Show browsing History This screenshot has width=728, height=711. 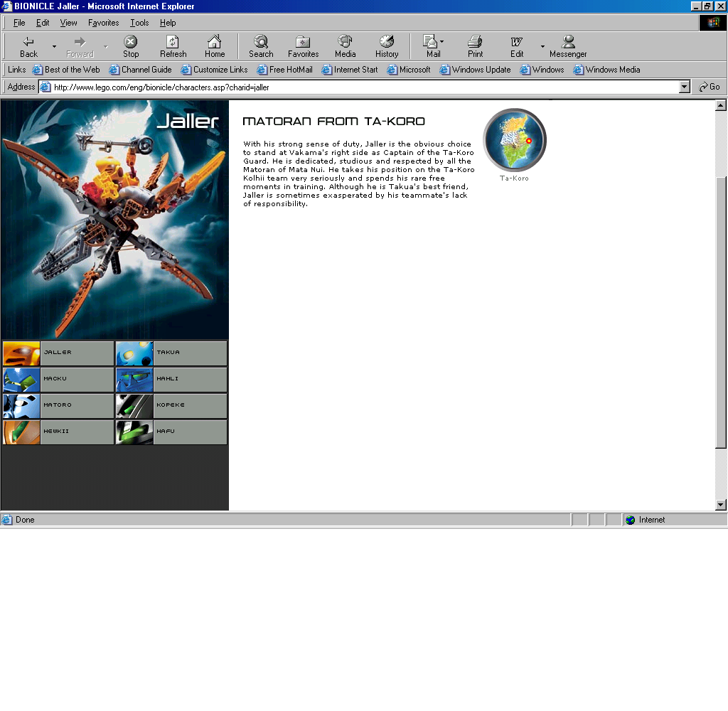point(387,46)
